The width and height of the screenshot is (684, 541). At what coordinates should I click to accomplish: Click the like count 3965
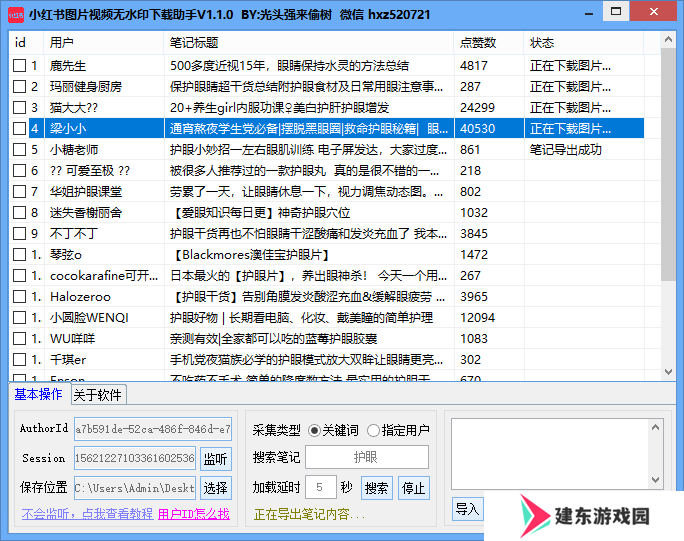[x=474, y=297]
